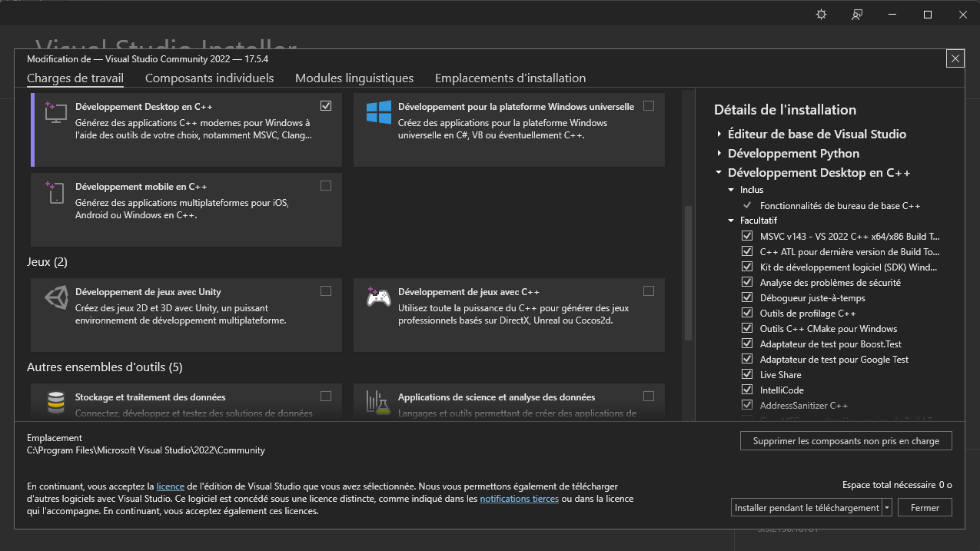Check Développement pour la plateforme Windows universelle
The width and height of the screenshot is (980, 551).
coord(649,105)
